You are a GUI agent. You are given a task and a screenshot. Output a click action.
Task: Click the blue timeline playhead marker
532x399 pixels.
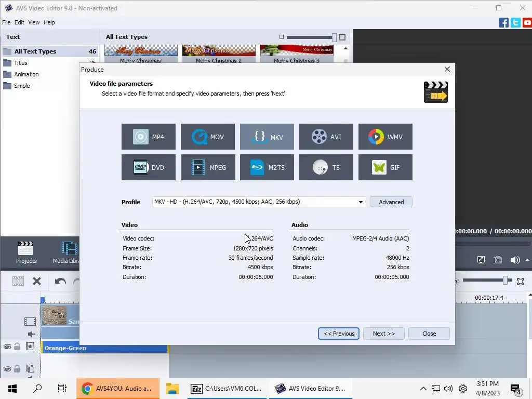click(x=43, y=300)
